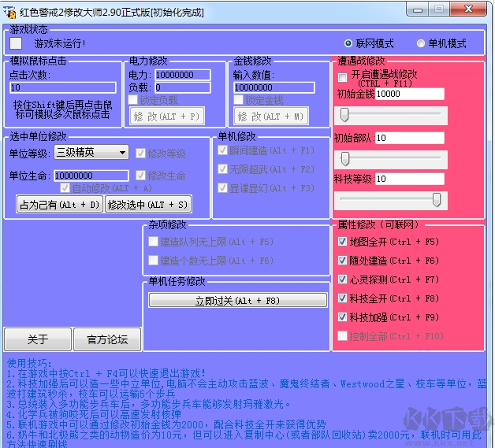Click 修改选中 (ALT + S) button
The height and width of the screenshot is (448, 495).
[148, 205]
